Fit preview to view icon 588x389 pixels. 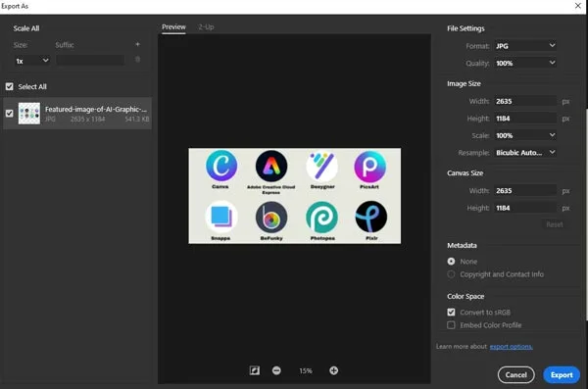tap(254, 370)
